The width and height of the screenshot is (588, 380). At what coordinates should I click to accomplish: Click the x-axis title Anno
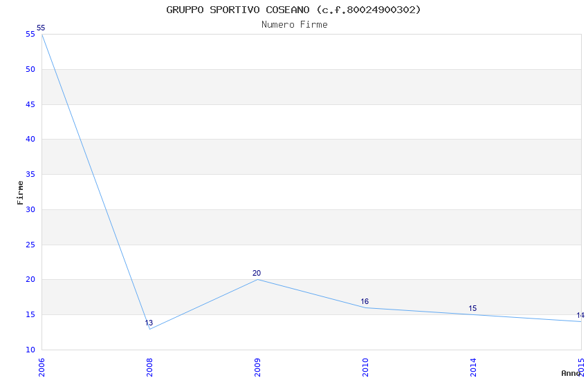[x=571, y=373]
